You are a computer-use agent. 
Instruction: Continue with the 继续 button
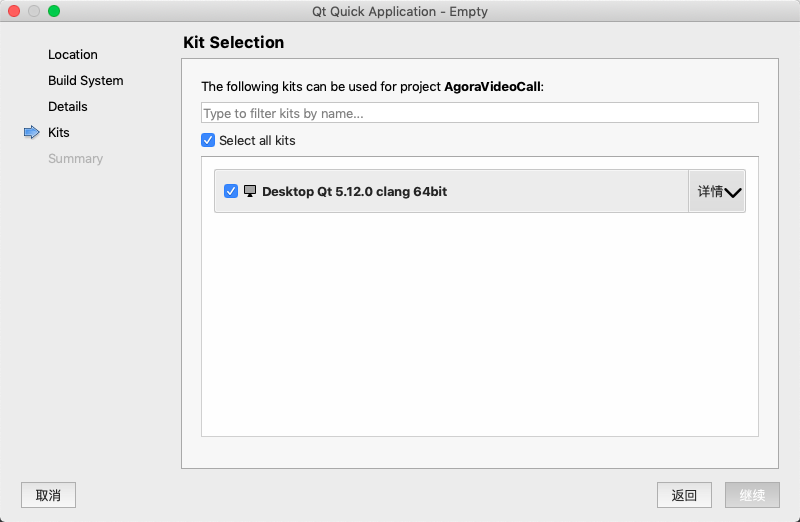(x=752, y=495)
